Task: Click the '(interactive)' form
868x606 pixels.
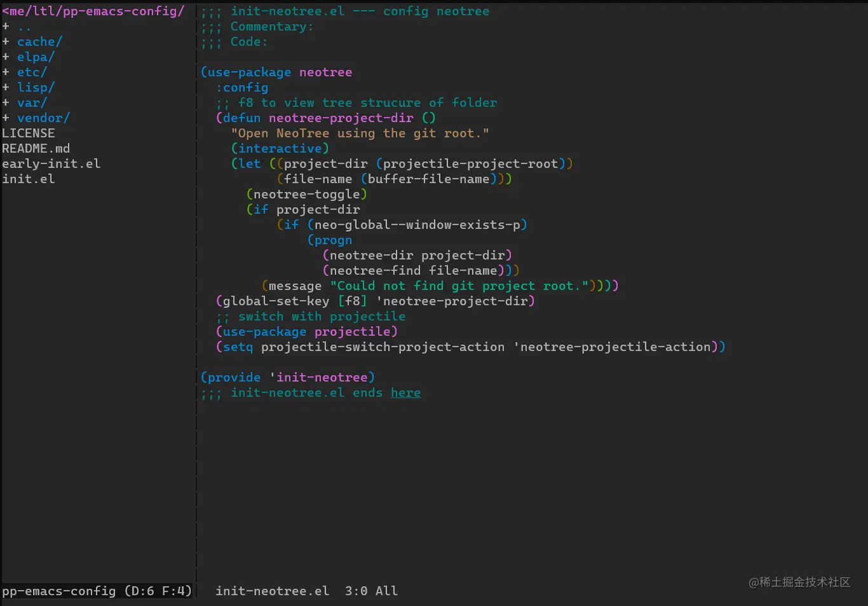Action: click(280, 148)
